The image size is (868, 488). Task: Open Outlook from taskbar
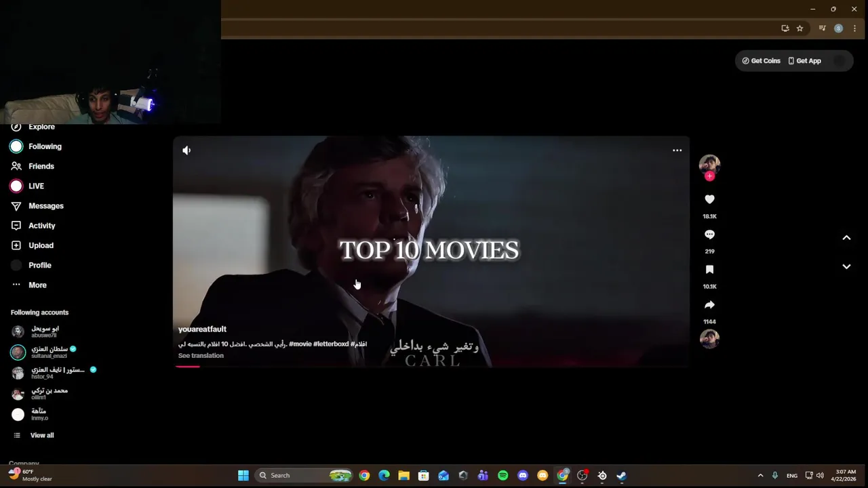pyautogui.click(x=443, y=476)
